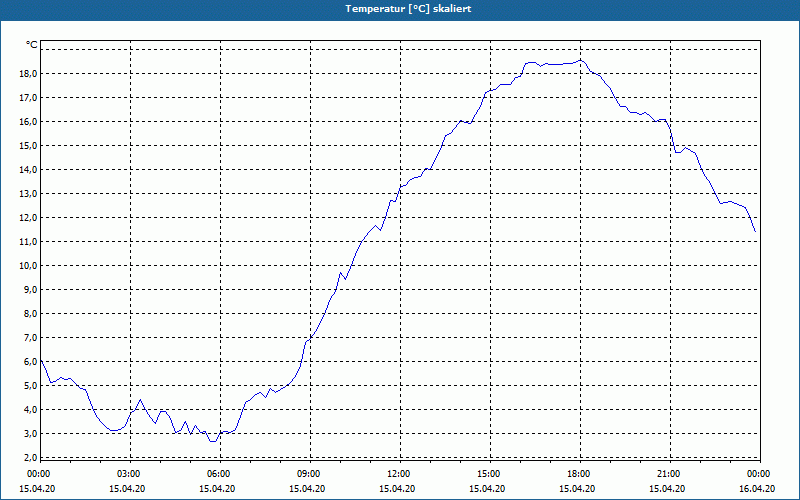This screenshot has width=800, height=500.
Task: Click the 00:00 time label above 16.04.20
Action: coord(759,474)
